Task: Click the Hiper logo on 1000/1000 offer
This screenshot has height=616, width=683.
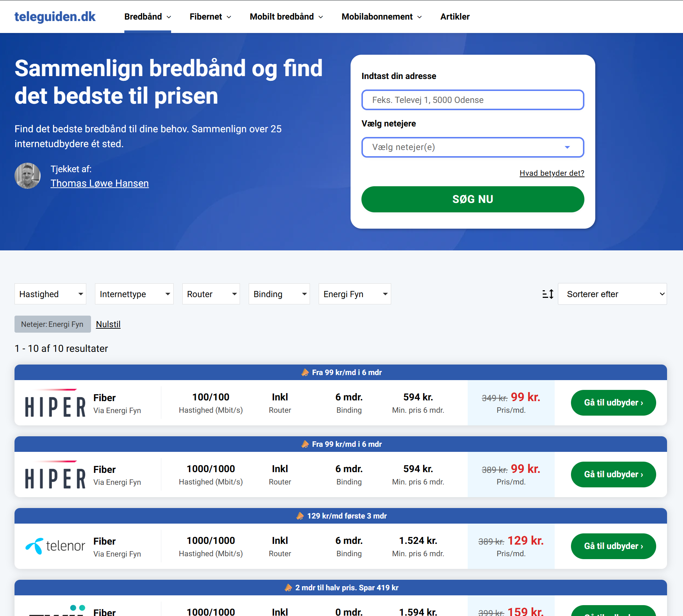Action: click(55, 474)
